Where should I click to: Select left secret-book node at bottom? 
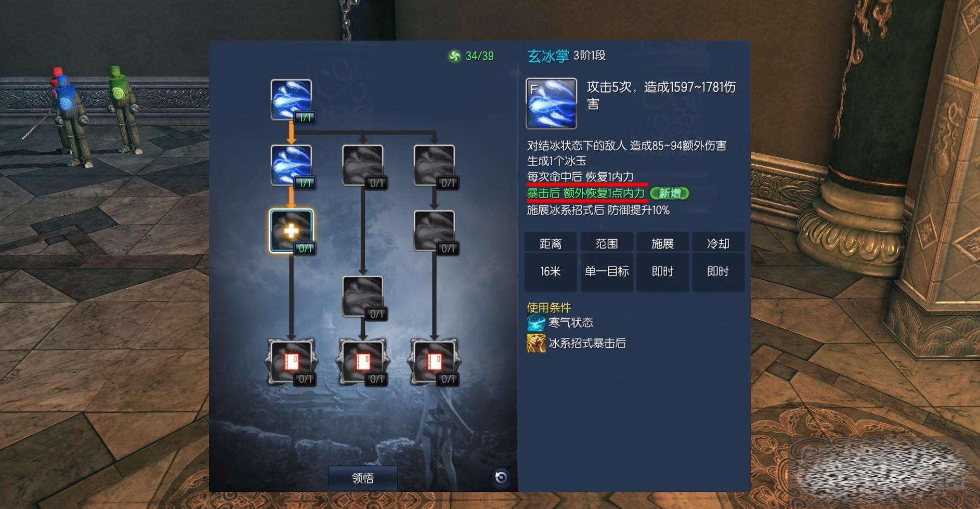point(291,362)
